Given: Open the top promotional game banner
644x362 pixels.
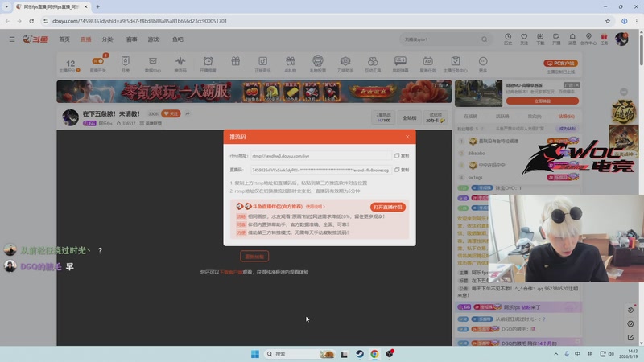Looking at the screenshot, I should [254, 91].
